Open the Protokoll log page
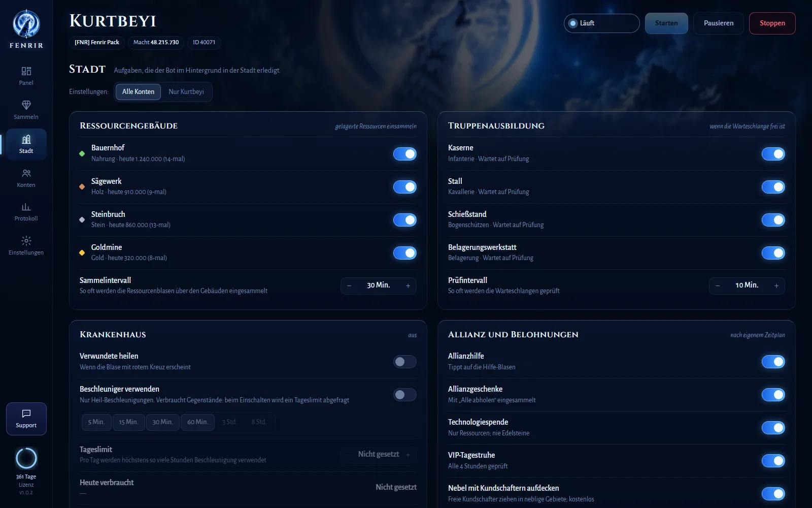Viewport: 812px width, 508px height. coord(26,212)
